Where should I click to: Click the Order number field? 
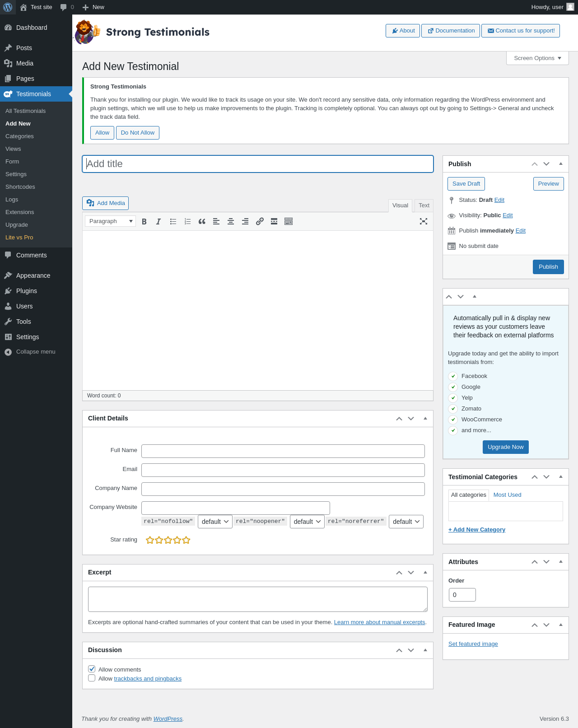pos(462,595)
